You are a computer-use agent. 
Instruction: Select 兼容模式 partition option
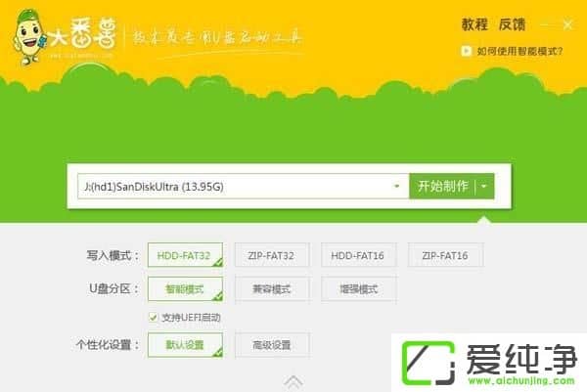272,288
